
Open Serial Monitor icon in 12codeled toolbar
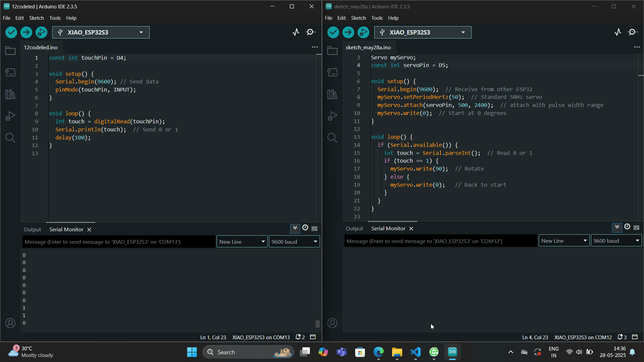(x=311, y=32)
